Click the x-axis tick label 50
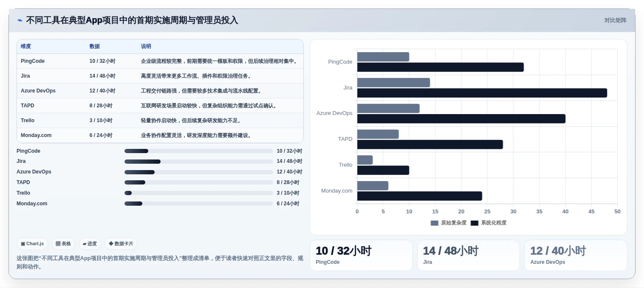 (617, 212)
